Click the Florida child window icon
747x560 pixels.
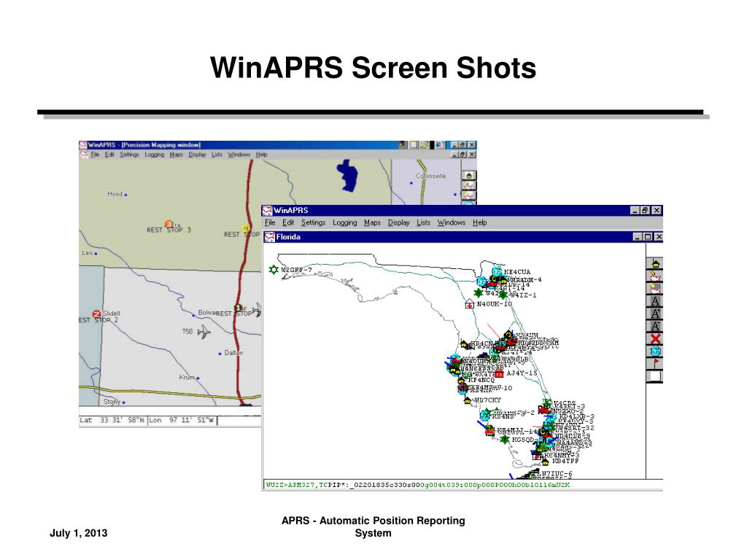tap(270, 237)
